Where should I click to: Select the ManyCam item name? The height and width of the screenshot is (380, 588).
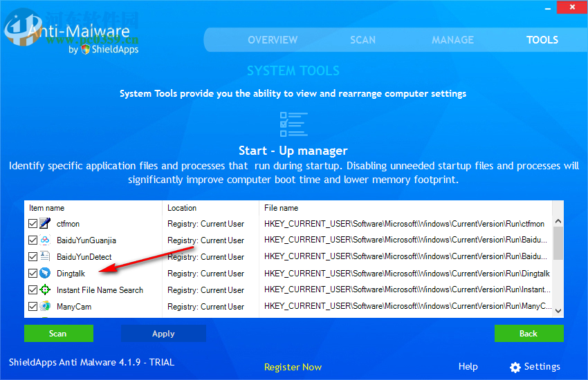pos(74,307)
